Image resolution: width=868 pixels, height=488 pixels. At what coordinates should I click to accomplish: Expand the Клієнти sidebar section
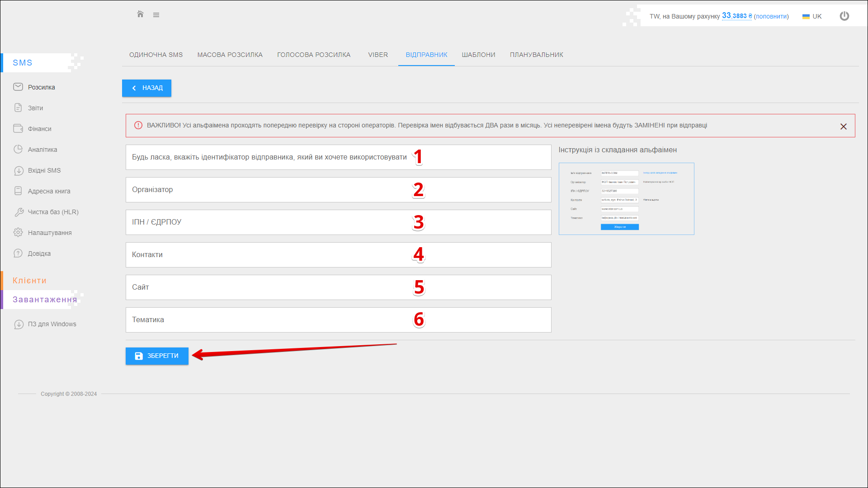pos(29,281)
